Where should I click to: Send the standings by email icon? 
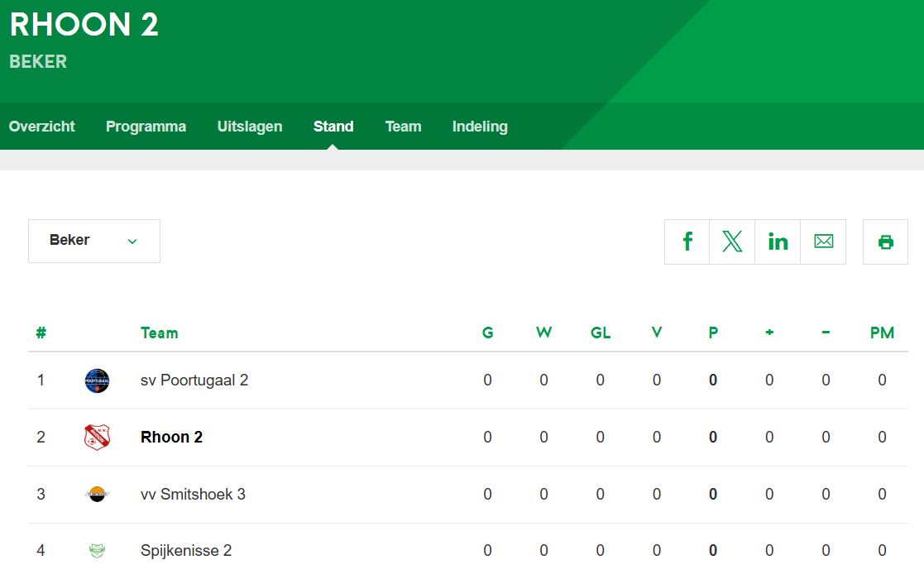point(823,242)
